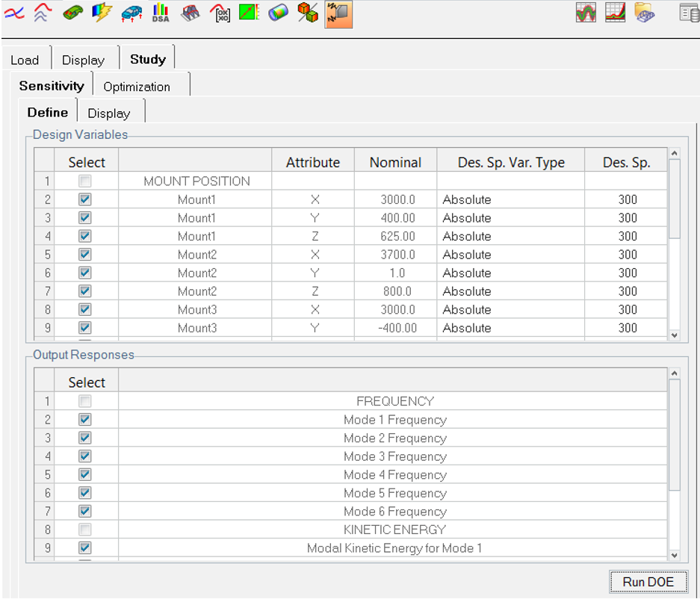The width and height of the screenshot is (700, 599).
Task: Open the cylinder-shaped toolbar icon
Action: coord(278,13)
